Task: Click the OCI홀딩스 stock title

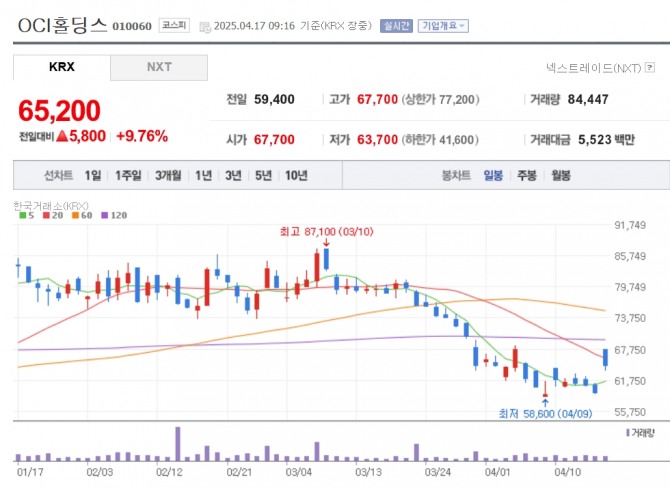Action: tap(62, 26)
